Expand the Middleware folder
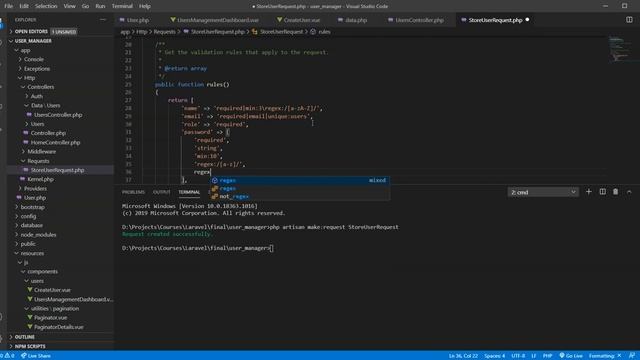Image resolution: width=640 pixels, height=360 pixels. 60,151
